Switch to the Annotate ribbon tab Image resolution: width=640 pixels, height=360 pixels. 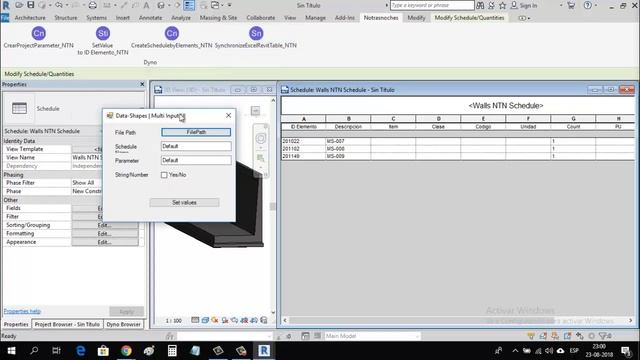click(x=150, y=18)
